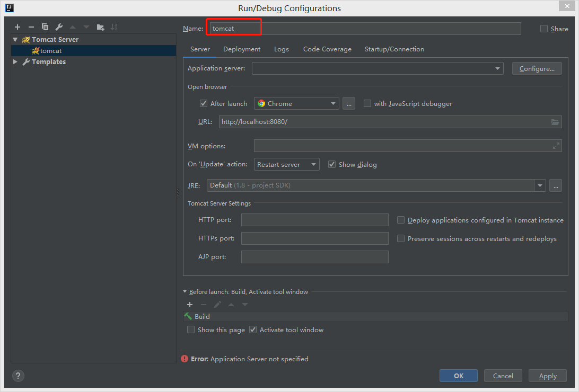Click the Apply button
Viewport: 579px width, 392px height.
[x=548, y=376]
